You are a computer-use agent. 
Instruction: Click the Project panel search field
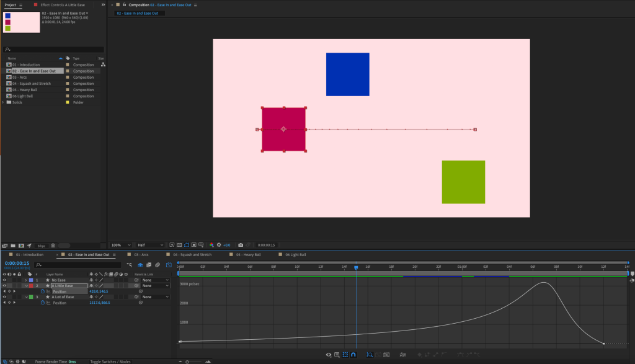(53, 50)
